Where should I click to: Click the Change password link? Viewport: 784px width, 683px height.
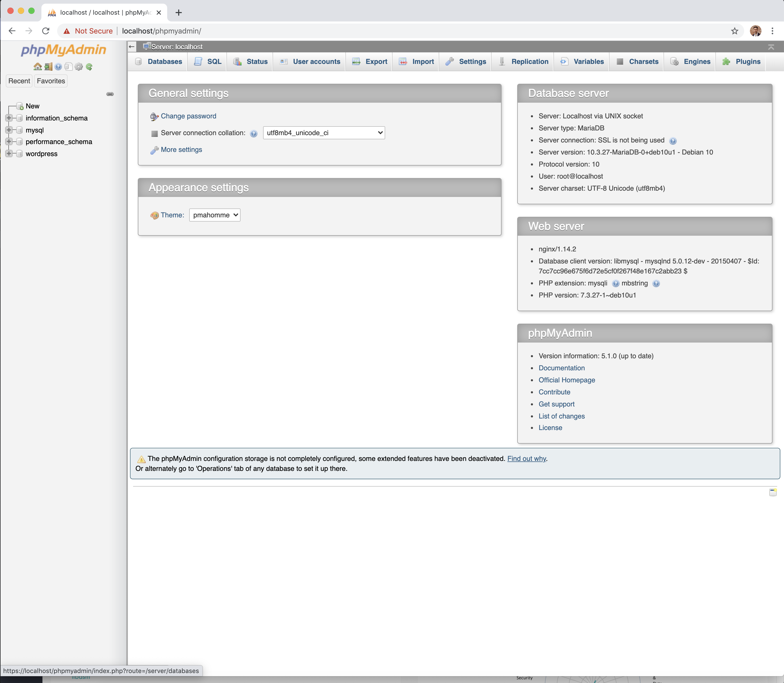[x=188, y=116]
